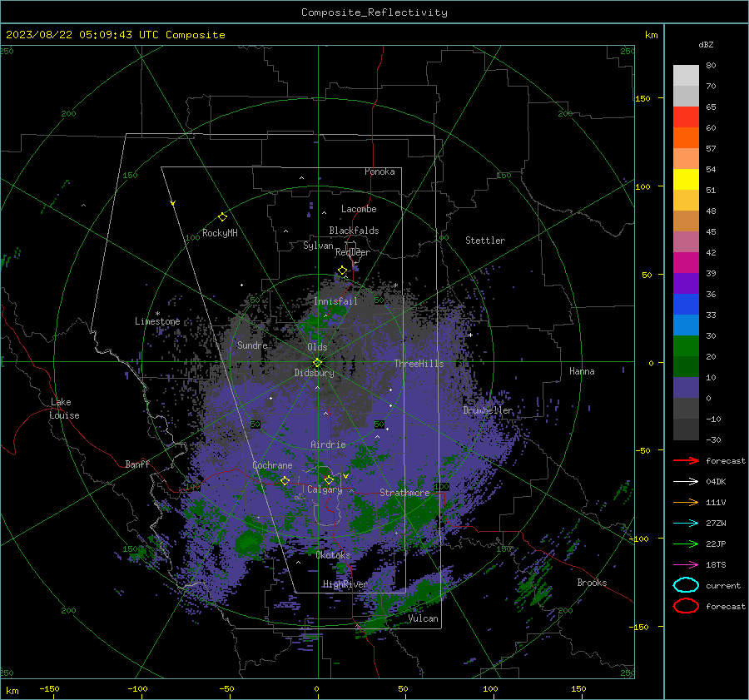Click the Brooks city label
The image size is (749, 700).
coord(592,583)
